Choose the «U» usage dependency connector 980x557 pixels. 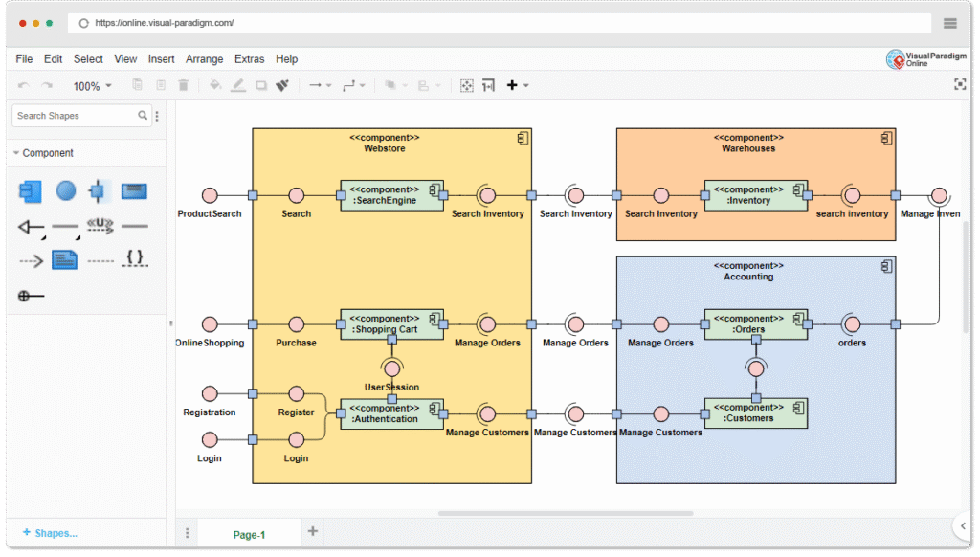tap(100, 227)
